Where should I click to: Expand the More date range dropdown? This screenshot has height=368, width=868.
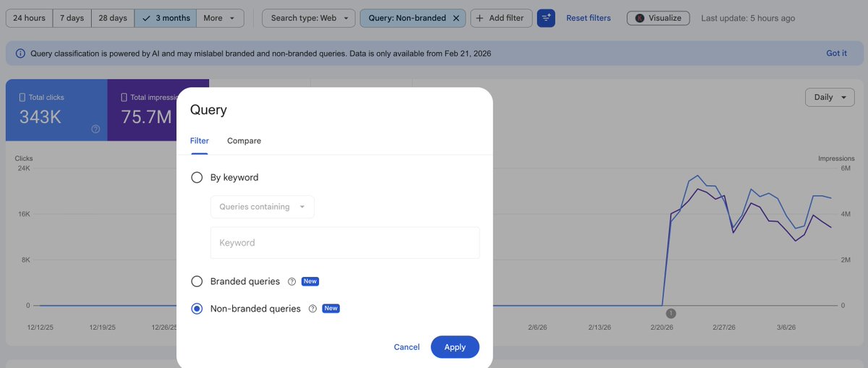tap(219, 18)
